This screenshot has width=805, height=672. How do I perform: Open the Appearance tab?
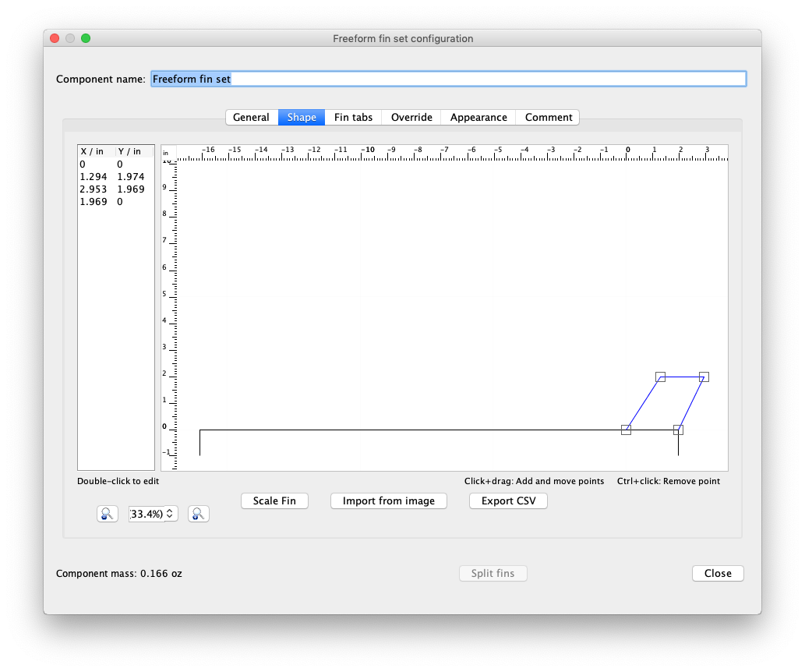478,117
